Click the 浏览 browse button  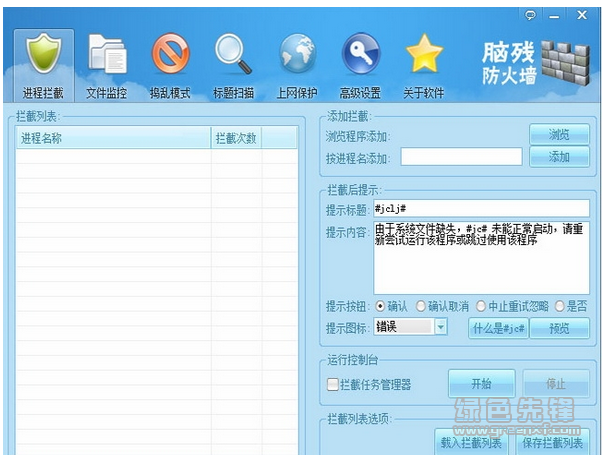point(559,134)
